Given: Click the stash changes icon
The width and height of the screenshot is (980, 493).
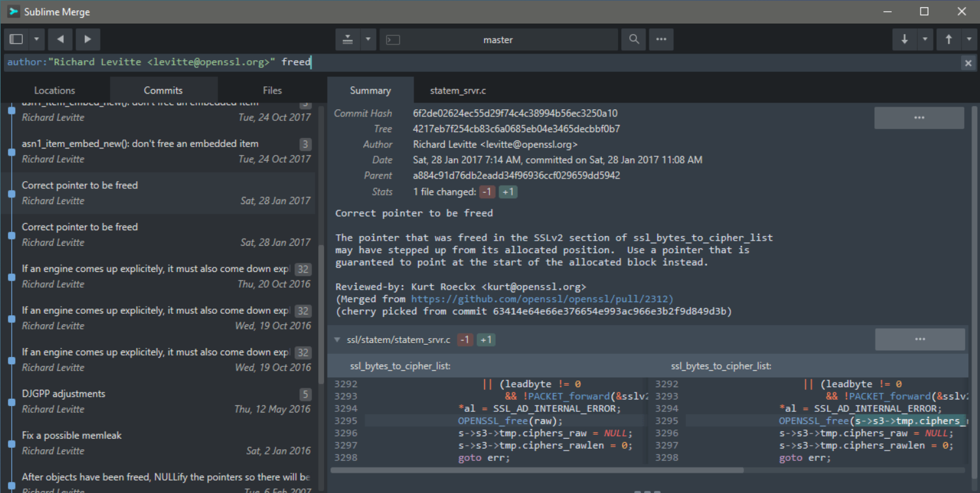Looking at the screenshot, I should click(x=348, y=40).
